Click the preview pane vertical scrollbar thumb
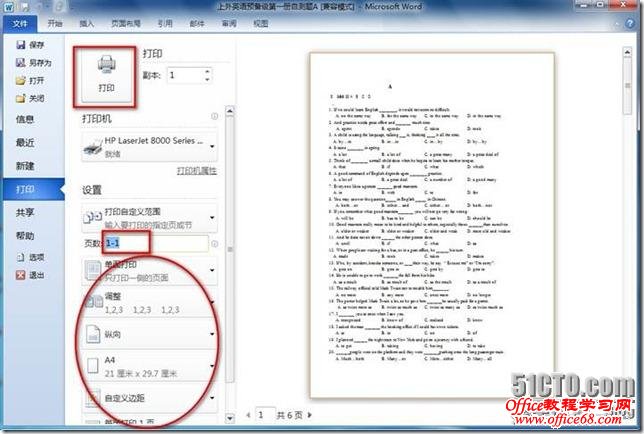This screenshot has height=434, width=644. 627,85
